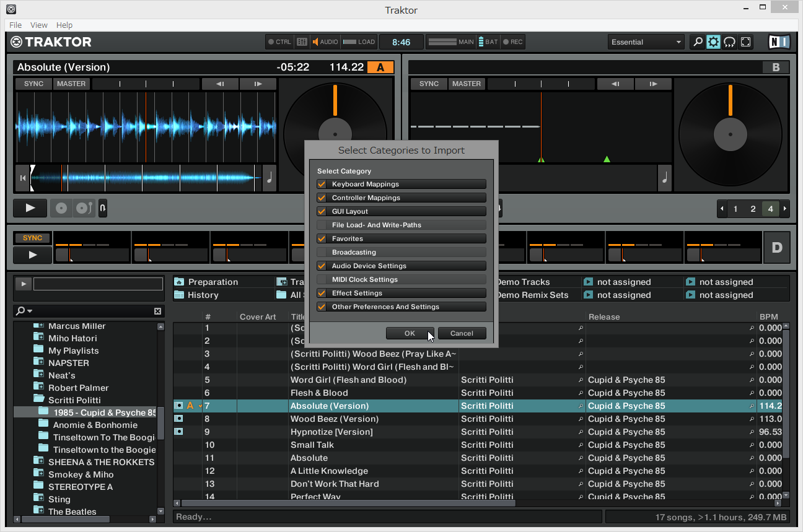Click the preview player play button
This screenshot has width=803, height=532.
23,284
